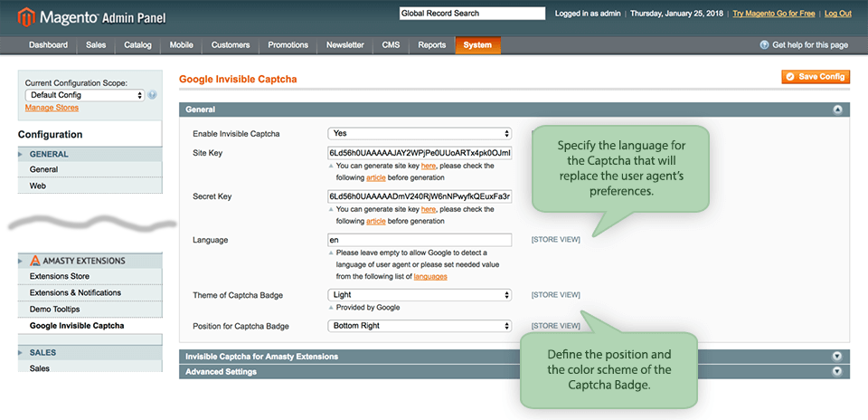Click the Amasty Extensions logo icon
This screenshot has width=868, height=420.
coord(35,261)
